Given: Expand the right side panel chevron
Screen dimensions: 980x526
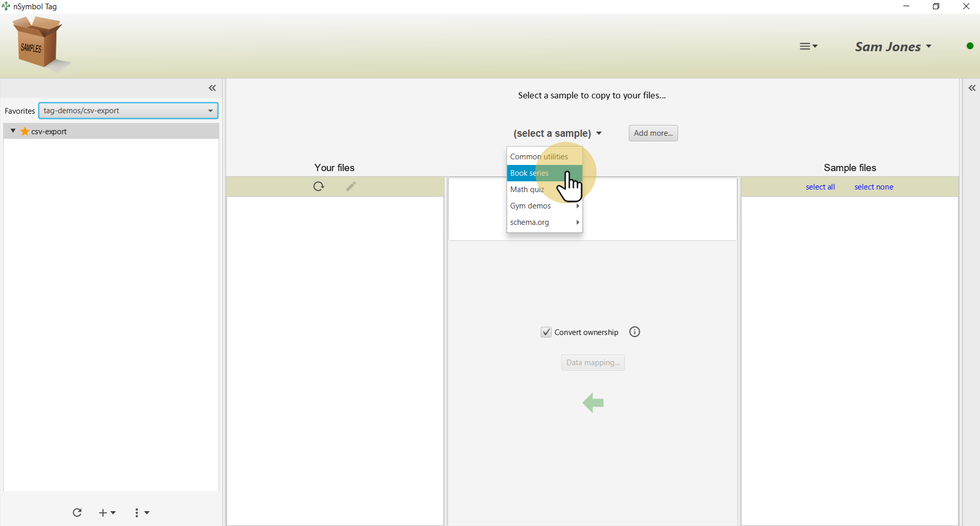Looking at the screenshot, I should pos(972,88).
